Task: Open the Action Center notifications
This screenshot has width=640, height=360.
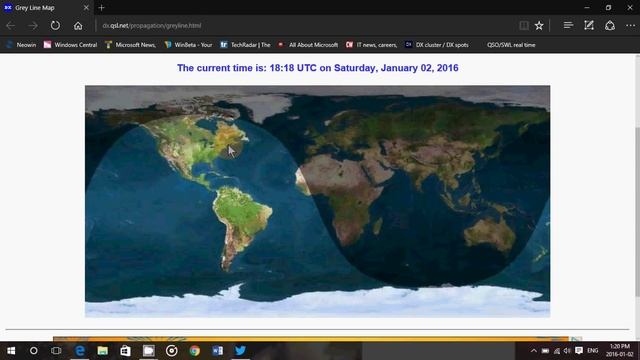Action: pos(579,351)
